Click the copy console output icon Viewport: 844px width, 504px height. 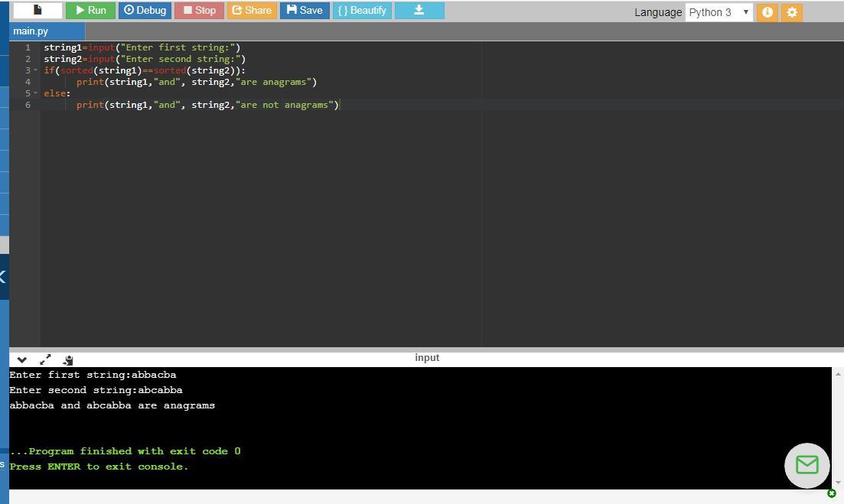point(68,359)
